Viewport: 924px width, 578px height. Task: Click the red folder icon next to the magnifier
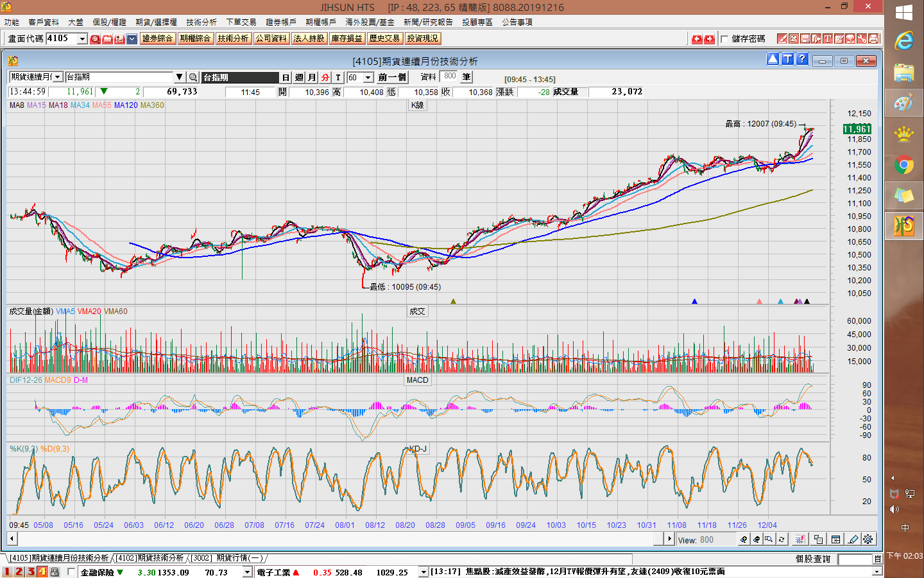pos(108,39)
